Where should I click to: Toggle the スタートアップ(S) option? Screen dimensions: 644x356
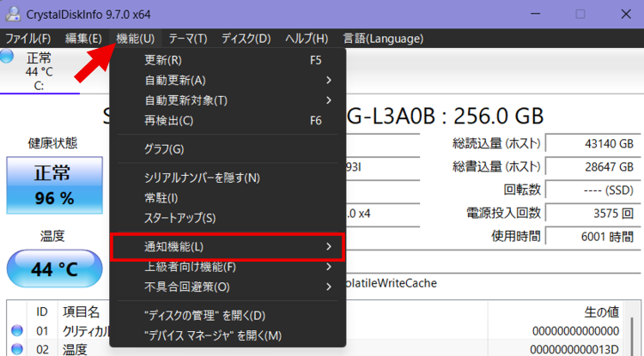(228, 218)
